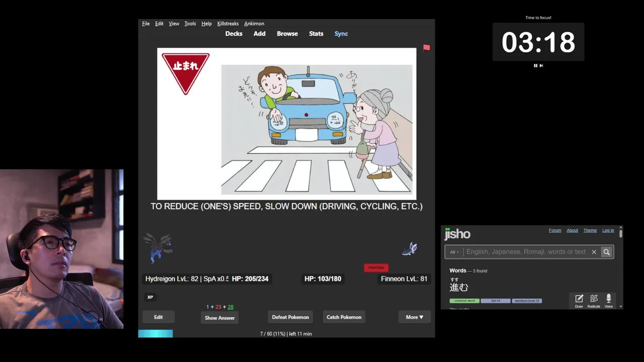
Task: Go to the Decks screen
Action: 233,34
